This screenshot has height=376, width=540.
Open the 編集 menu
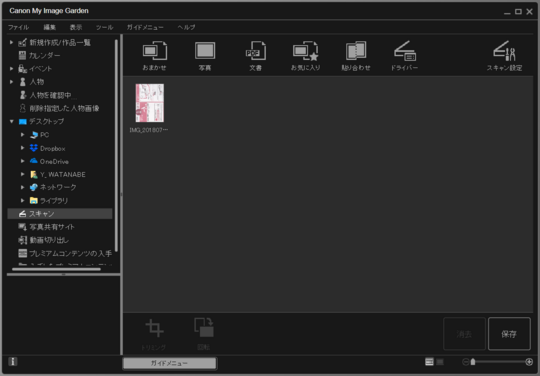[x=50, y=27]
